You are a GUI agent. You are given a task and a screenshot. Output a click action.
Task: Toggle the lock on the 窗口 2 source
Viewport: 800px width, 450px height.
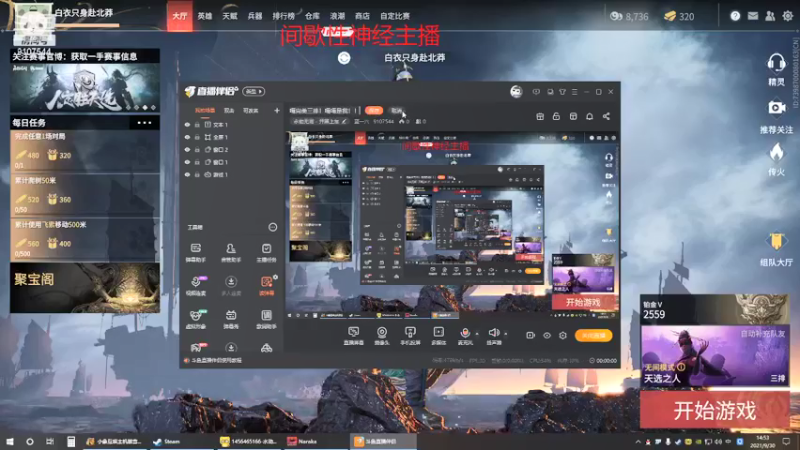197,149
